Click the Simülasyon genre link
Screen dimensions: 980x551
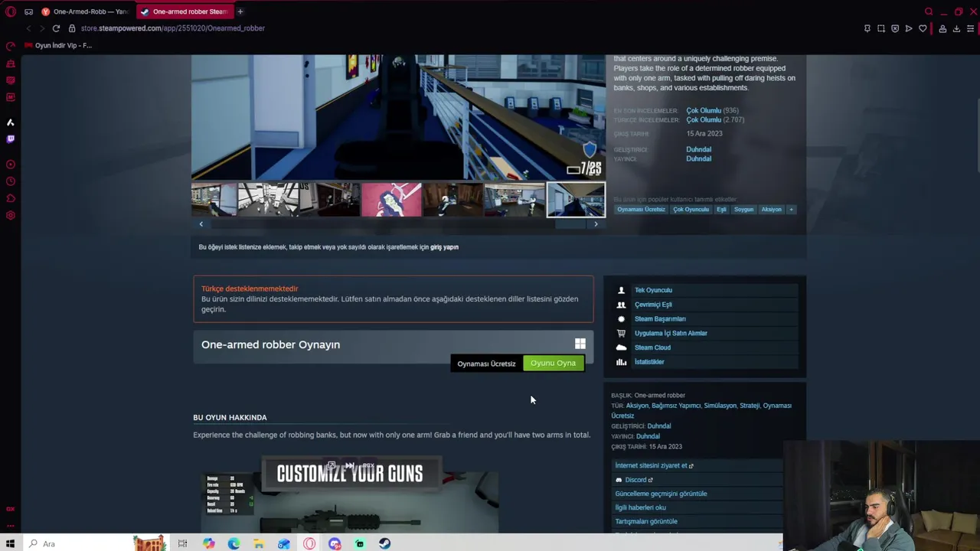pos(720,406)
